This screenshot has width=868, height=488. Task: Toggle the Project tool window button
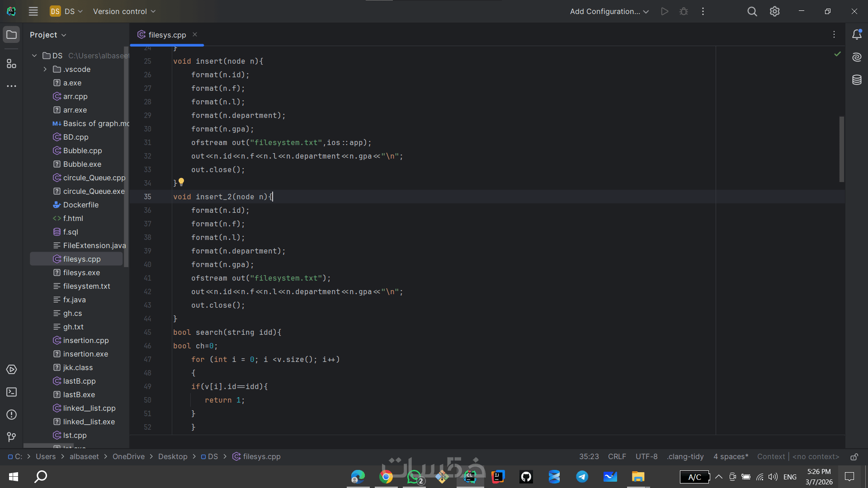pyautogui.click(x=11, y=34)
